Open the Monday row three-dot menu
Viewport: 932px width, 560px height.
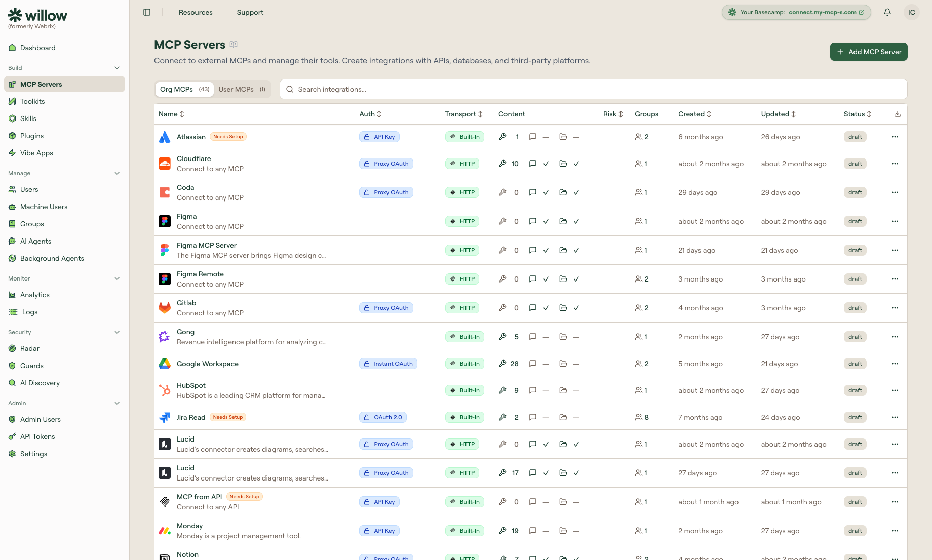(x=895, y=531)
